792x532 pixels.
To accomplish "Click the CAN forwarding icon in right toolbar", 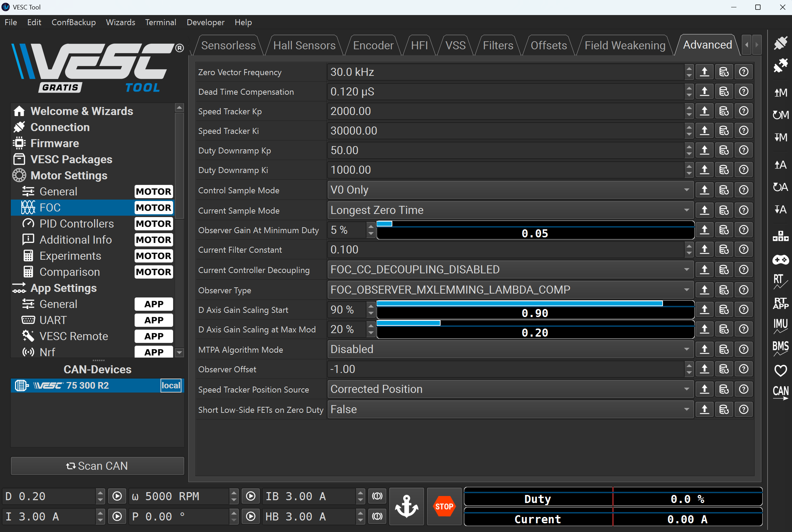I will click(x=780, y=392).
